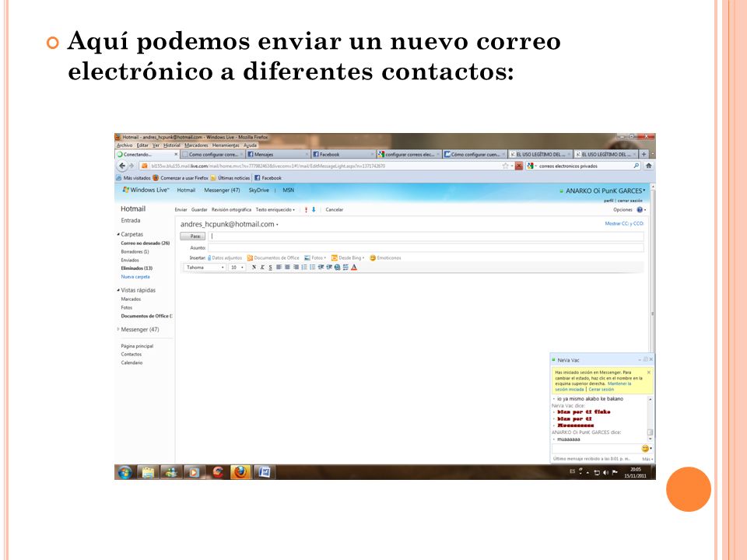Image resolution: width=747 pixels, height=560 pixels.
Task: Toggle italic formatting in compose toolbar
Action: tap(262, 268)
